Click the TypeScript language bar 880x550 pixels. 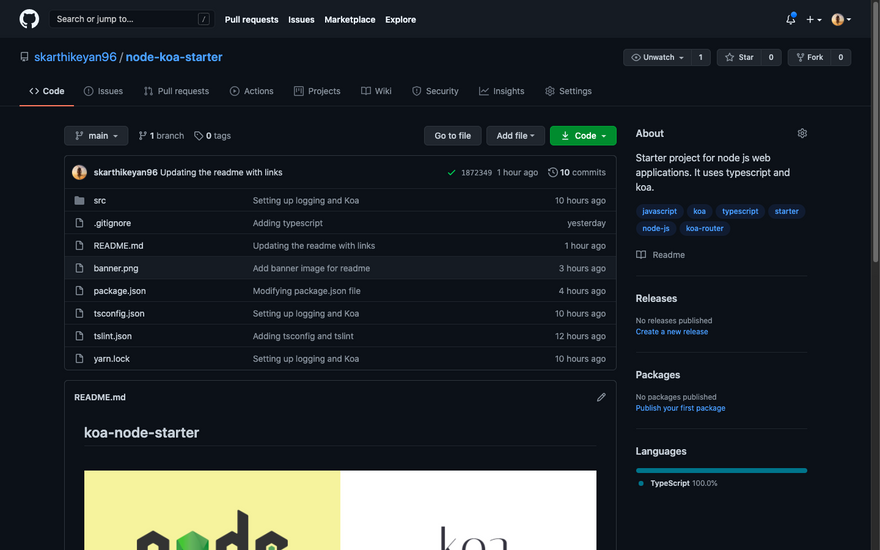point(721,470)
